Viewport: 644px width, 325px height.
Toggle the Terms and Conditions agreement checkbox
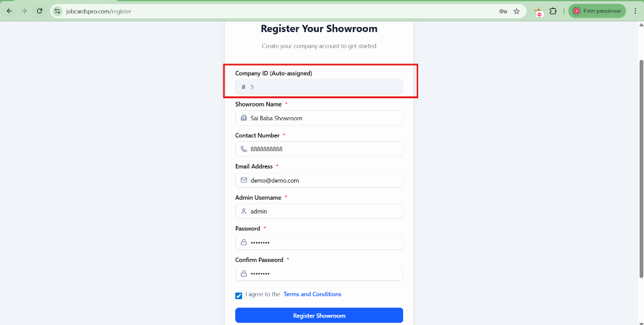tap(239, 295)
